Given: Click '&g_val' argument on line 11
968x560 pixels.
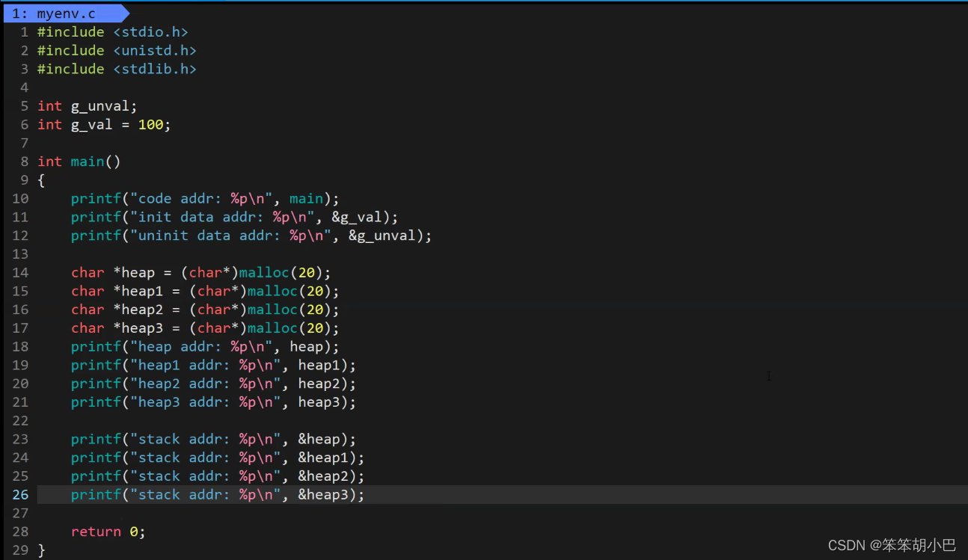Looking at the screenshot, I should click(356, 218).
